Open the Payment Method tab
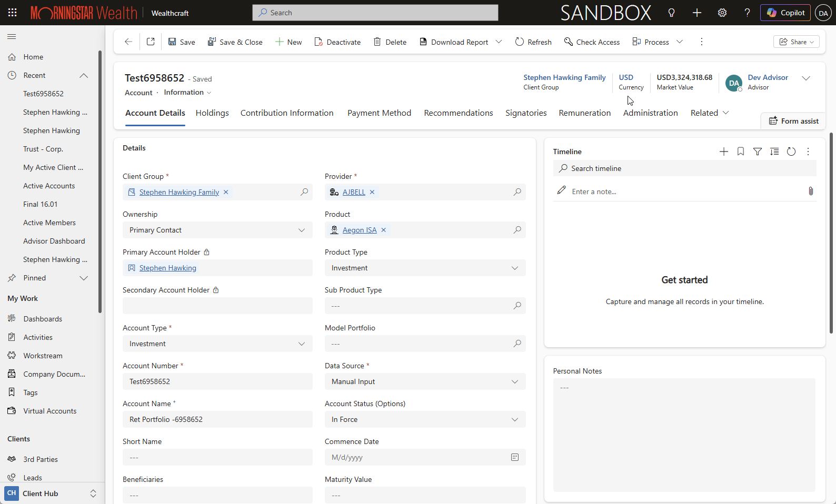 (379, 113)
